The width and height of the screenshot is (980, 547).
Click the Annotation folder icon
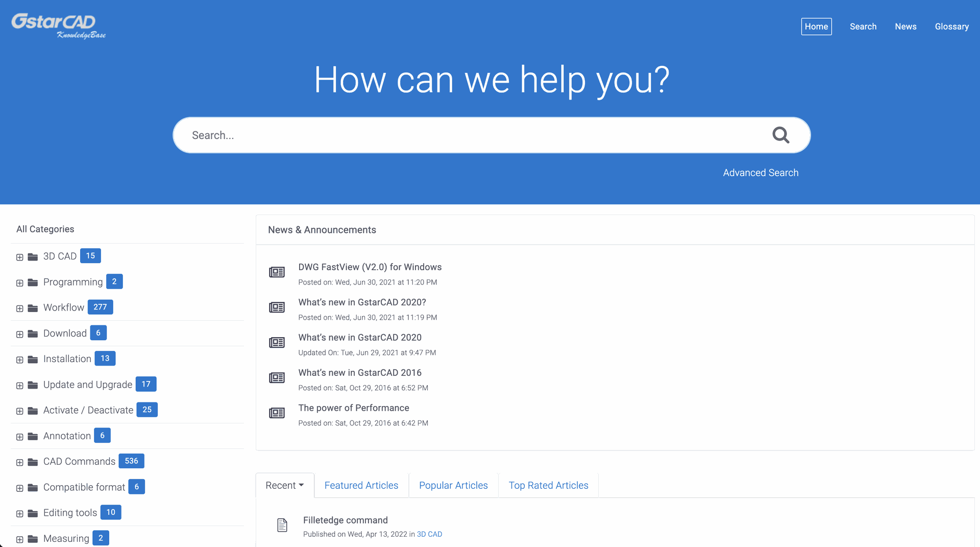(x=33, y=436)
